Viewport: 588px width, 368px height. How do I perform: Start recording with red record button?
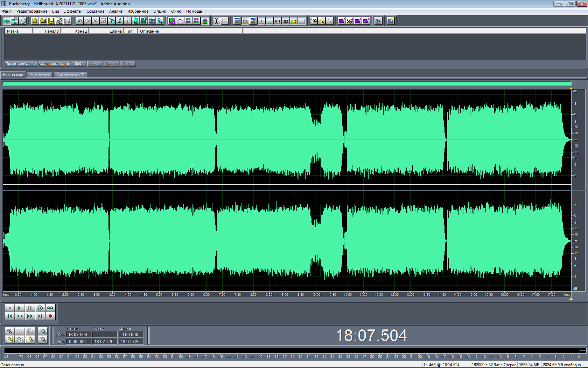[50, 316]
